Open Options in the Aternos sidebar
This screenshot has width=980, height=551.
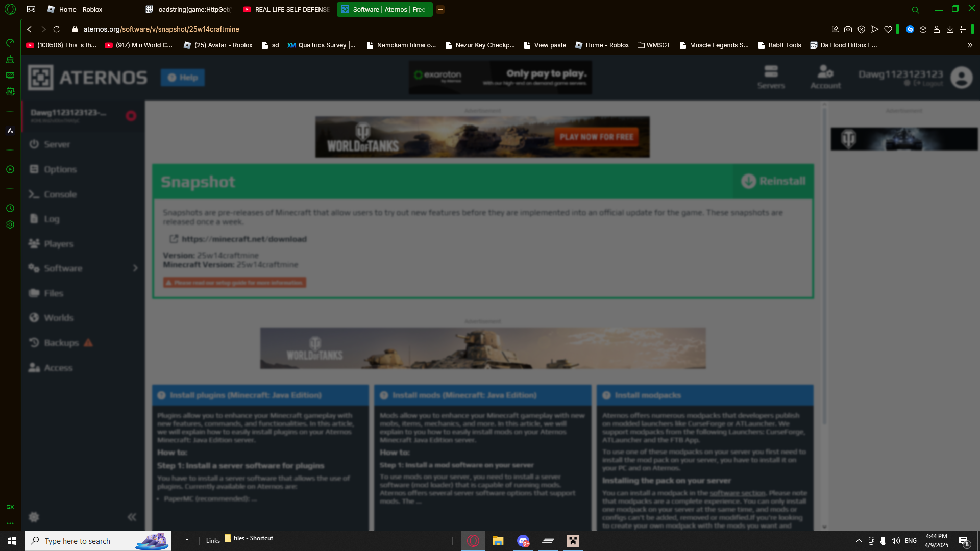pyautogui.click(x=83, y=169)
